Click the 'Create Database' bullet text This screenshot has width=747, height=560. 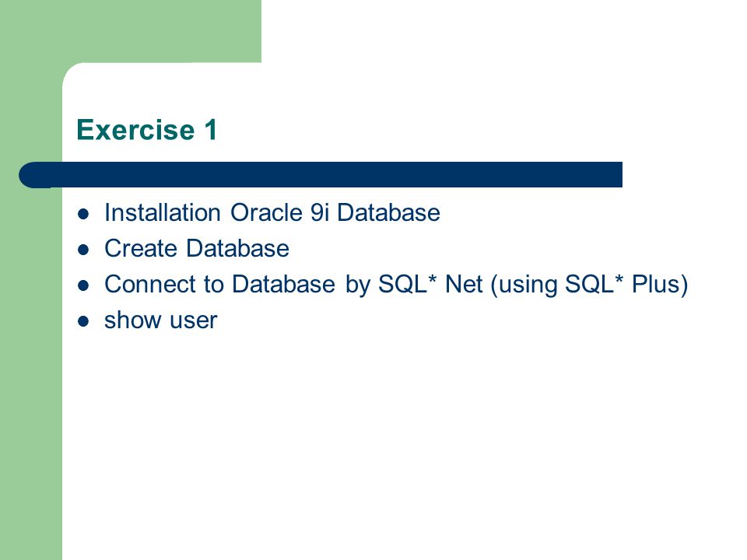pyautogui.click(x=197, y=248)
